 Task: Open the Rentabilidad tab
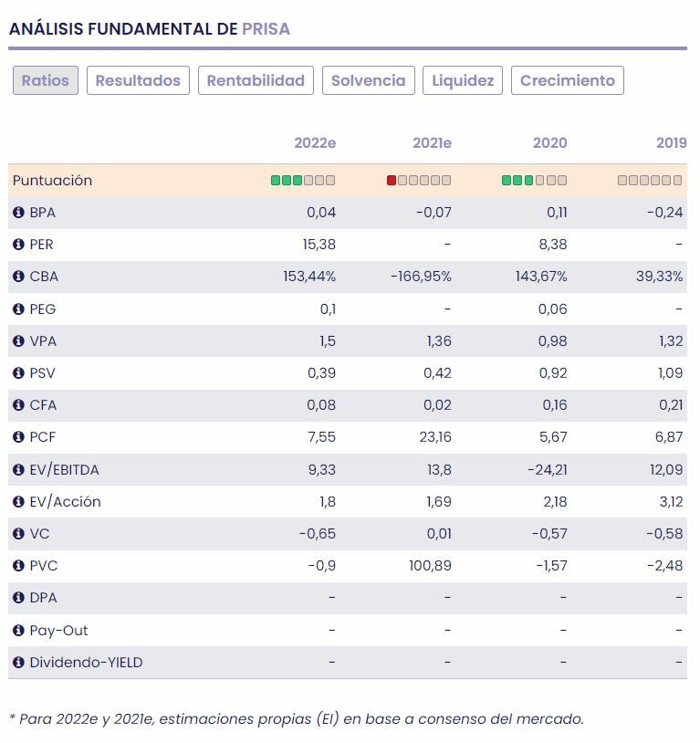click(x=256, y=80)
